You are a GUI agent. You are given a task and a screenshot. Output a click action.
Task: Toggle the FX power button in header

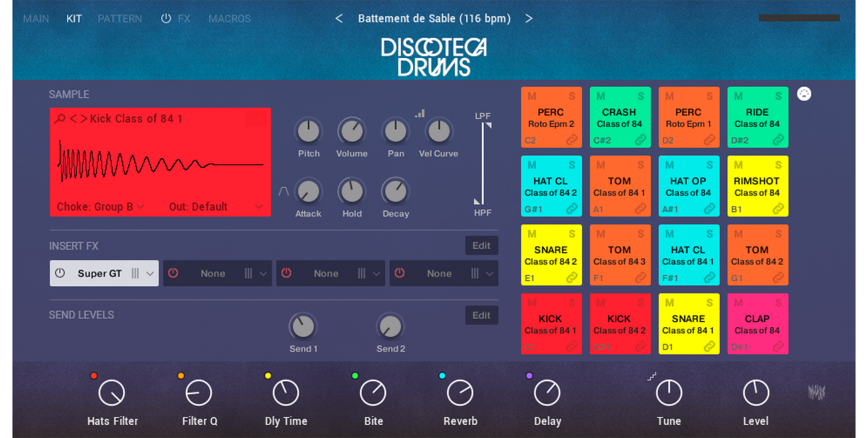pyautogui.click(x=166, y=19)
